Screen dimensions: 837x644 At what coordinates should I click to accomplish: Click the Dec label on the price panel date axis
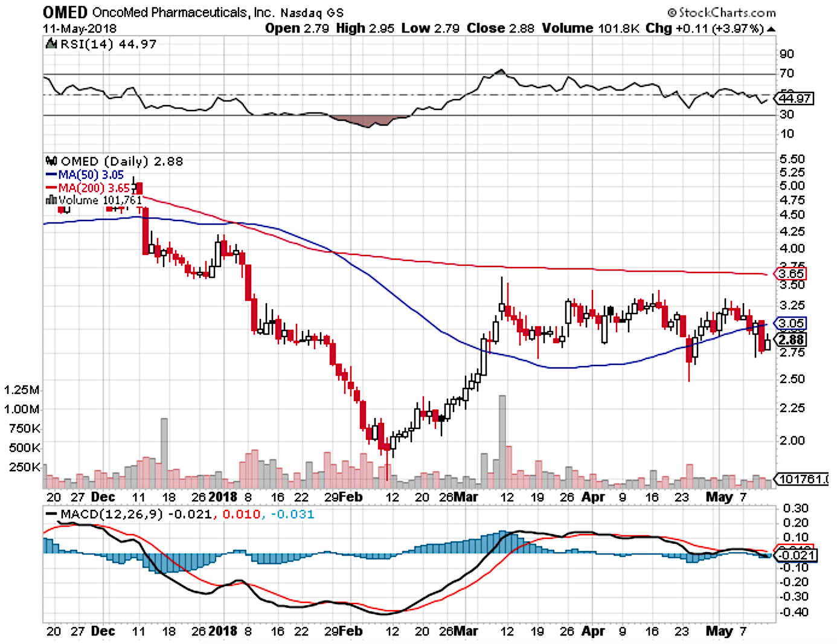(x=103, y=497)
